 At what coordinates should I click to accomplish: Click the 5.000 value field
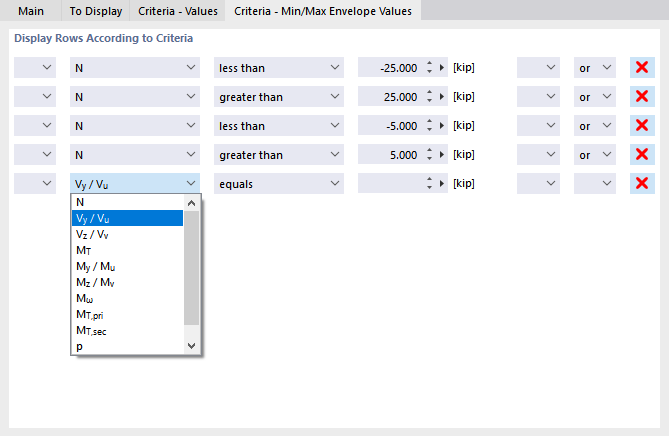(390, 154)
